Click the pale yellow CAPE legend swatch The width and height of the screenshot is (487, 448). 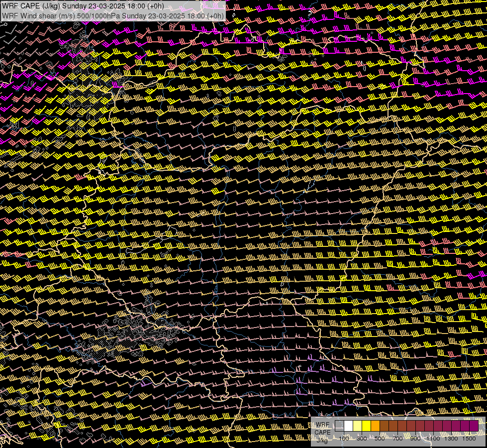pyautogui.click(x=358, y=426)
